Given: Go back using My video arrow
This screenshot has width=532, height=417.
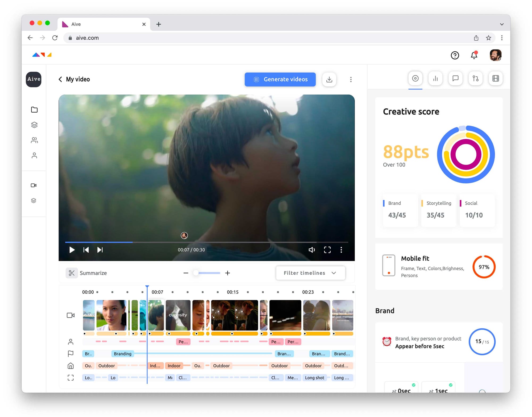Looking at the screenshot, I should (x=60, y=79).
